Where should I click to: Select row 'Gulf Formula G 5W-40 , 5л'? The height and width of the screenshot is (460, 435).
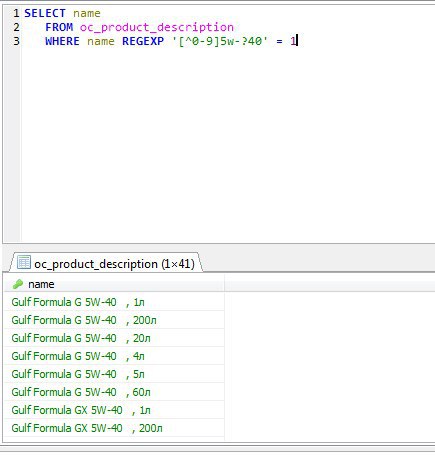tap(114, 374)
